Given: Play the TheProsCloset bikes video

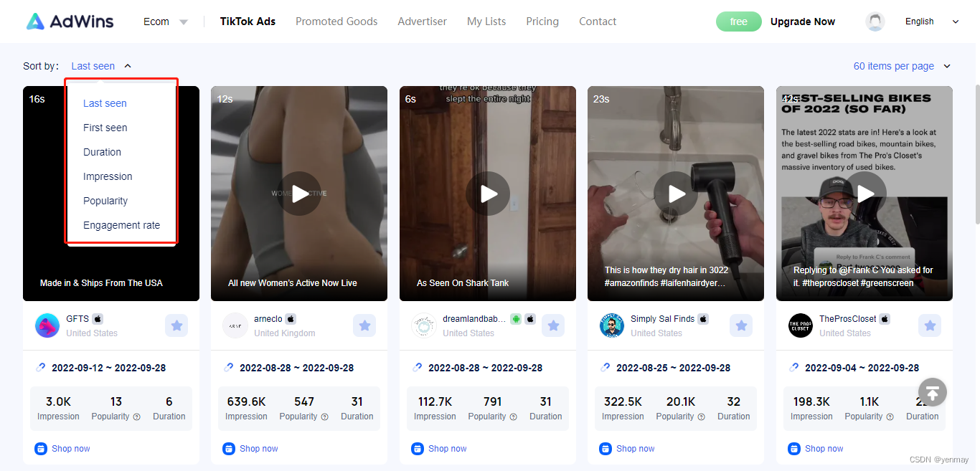Looking at the screenshot, I should coord(864,194).
